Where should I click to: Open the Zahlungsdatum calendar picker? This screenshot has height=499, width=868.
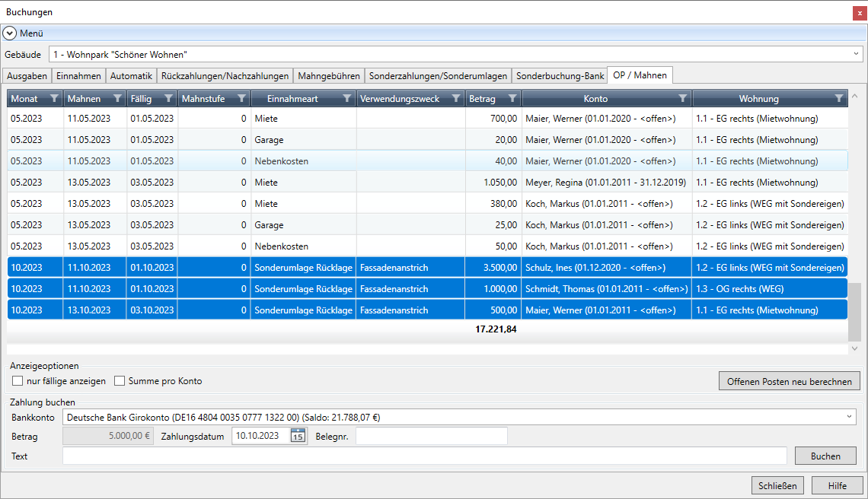pos(298,436)
